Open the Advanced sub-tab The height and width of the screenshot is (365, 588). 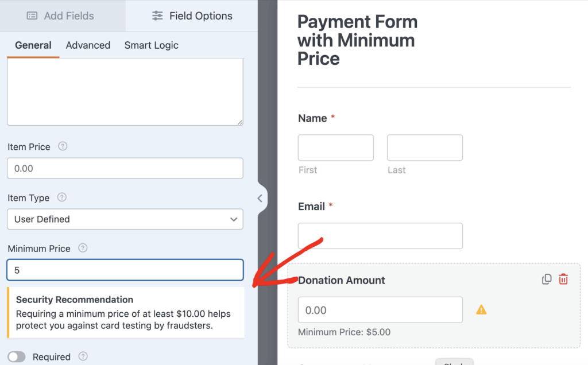(x=88, y=45)
